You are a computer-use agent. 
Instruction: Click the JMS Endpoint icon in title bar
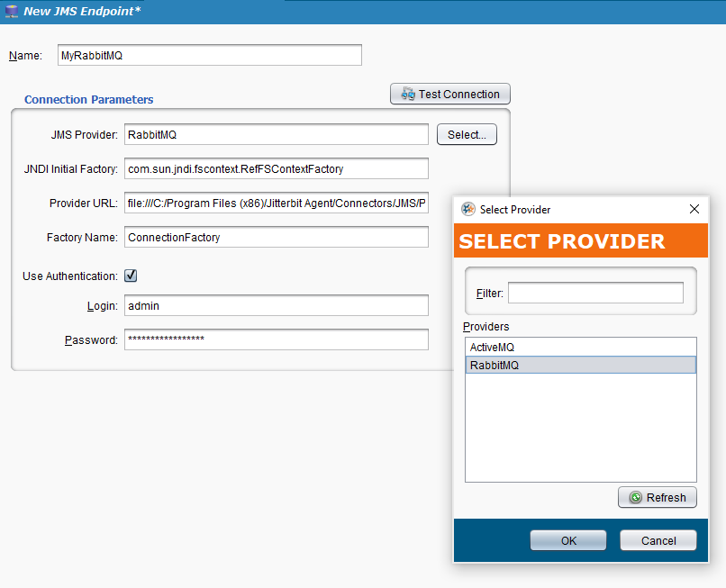pyautogui.click(x=12, y=11)
